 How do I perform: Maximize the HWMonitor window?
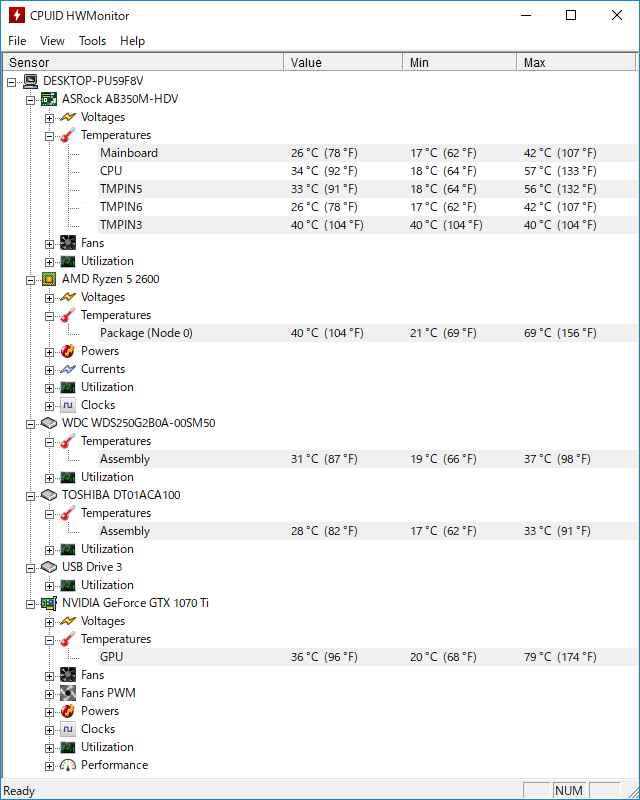(x=571, y=15)
